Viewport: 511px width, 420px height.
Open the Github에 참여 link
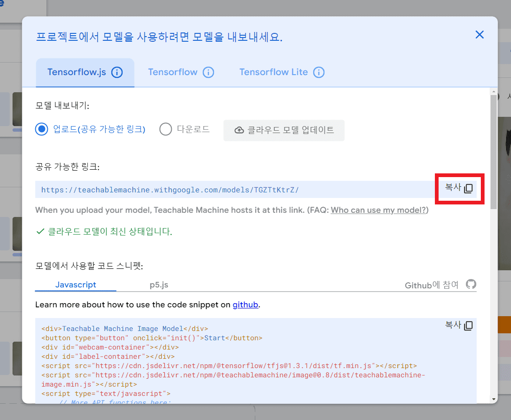[432, 285]
